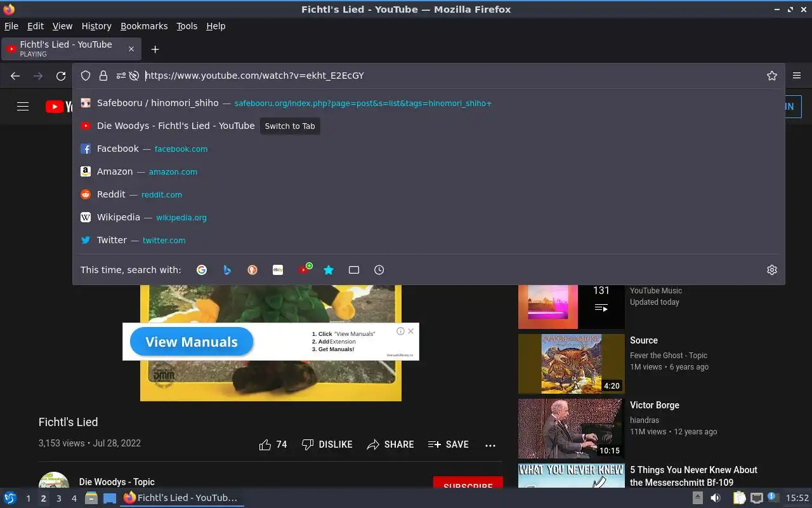Click the volume speaker tray icon
This screenshot has height=508, width=812.
pos(715,498)
